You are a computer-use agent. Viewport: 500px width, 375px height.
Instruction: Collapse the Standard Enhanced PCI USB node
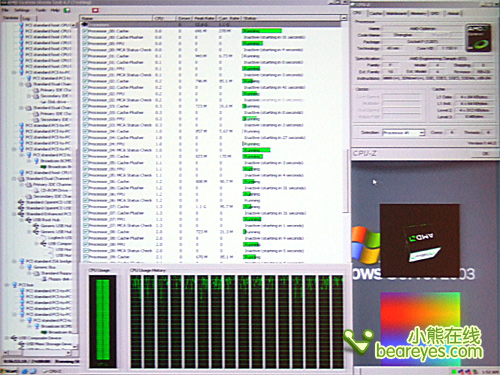coord(14,214)
